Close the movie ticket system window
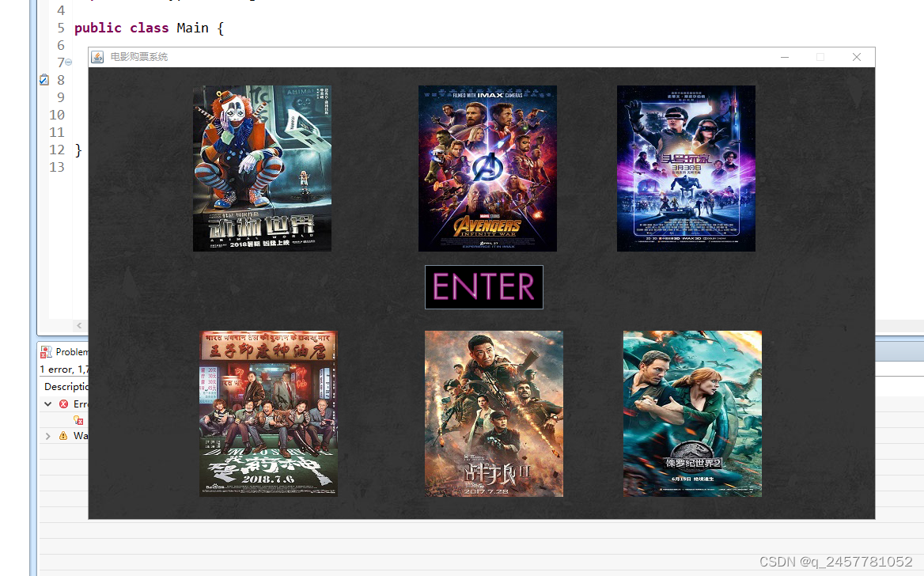Image resolution: width=924 pixels, height=576 pixels. (857, 57)
